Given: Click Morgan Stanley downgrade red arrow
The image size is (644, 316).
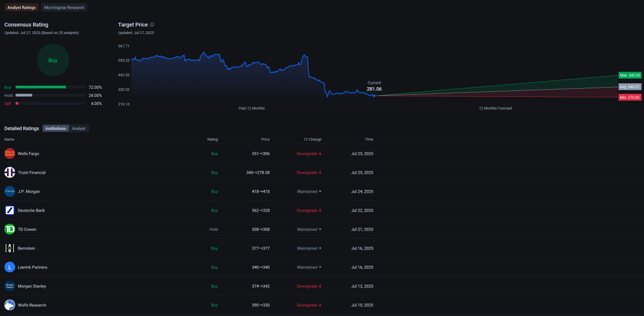Looking at the screenshot, I should (x=320, y=286).
